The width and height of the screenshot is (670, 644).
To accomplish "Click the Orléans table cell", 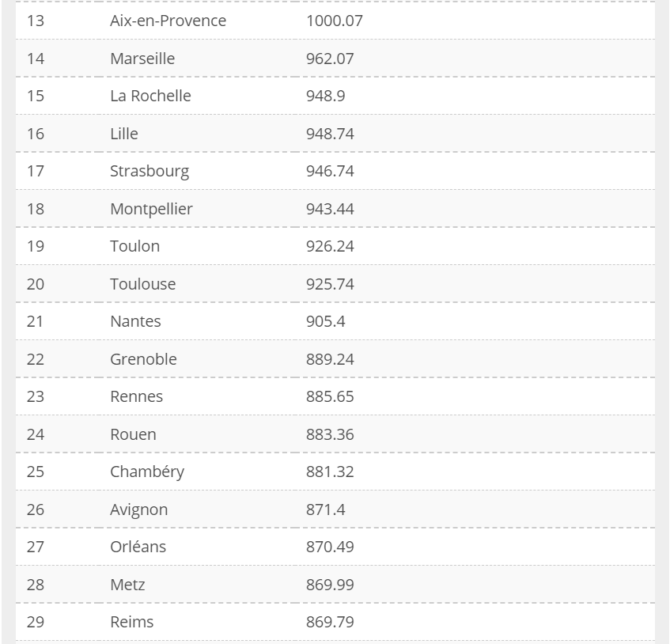I will tap(138, 547).
